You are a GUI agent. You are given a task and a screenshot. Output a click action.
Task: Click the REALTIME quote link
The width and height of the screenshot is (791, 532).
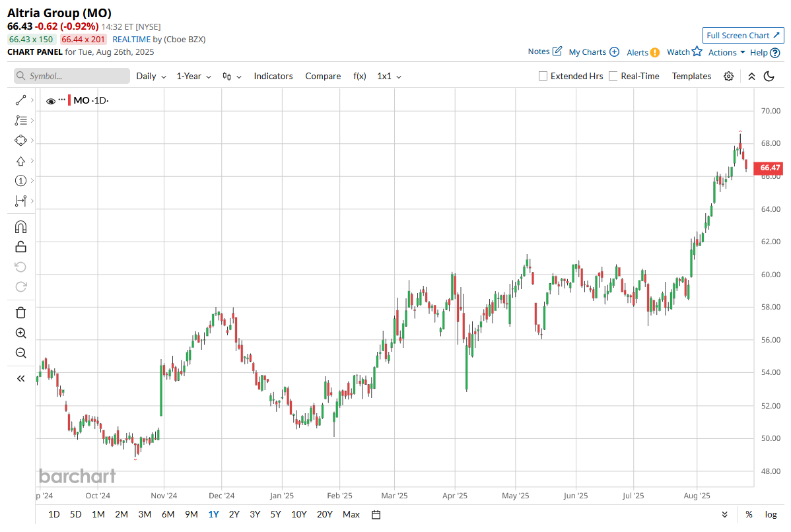point(131,40)
